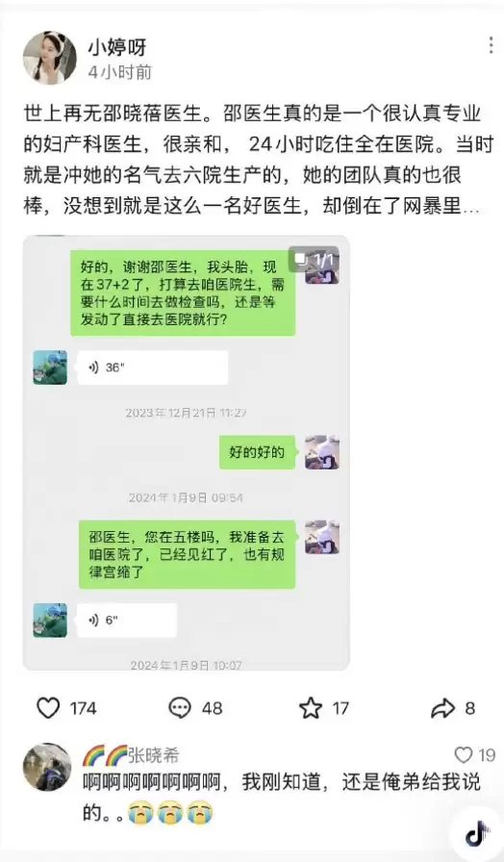Like the post with heart icon
Viewport: 504px width, 862px height.
click(x=48, y=708)
